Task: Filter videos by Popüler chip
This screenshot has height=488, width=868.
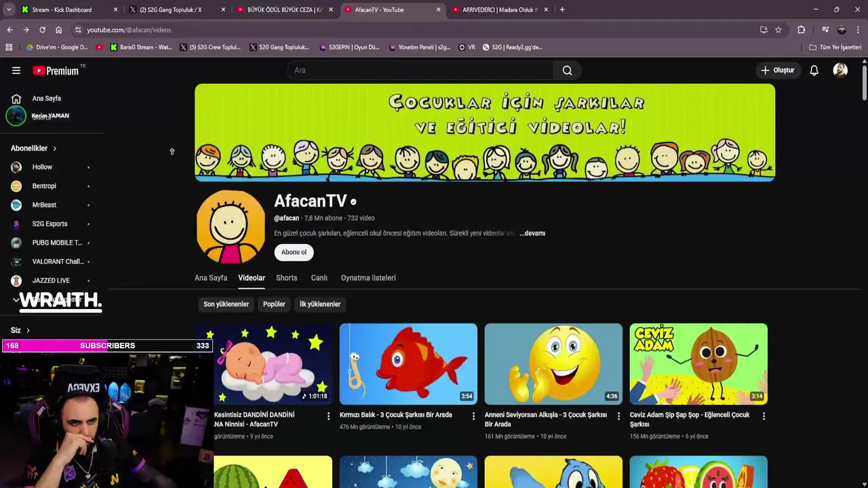Action: [274, 304]
